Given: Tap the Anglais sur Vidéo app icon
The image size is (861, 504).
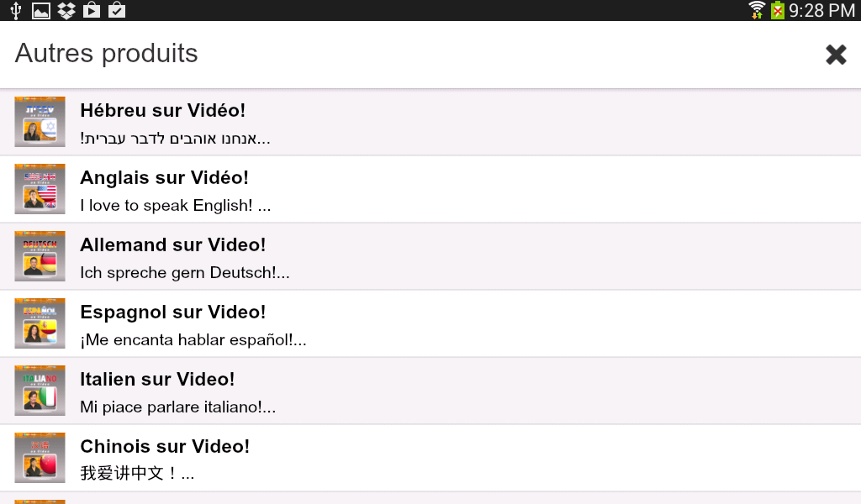Looking at the screenshot, I should pos(40,189).
